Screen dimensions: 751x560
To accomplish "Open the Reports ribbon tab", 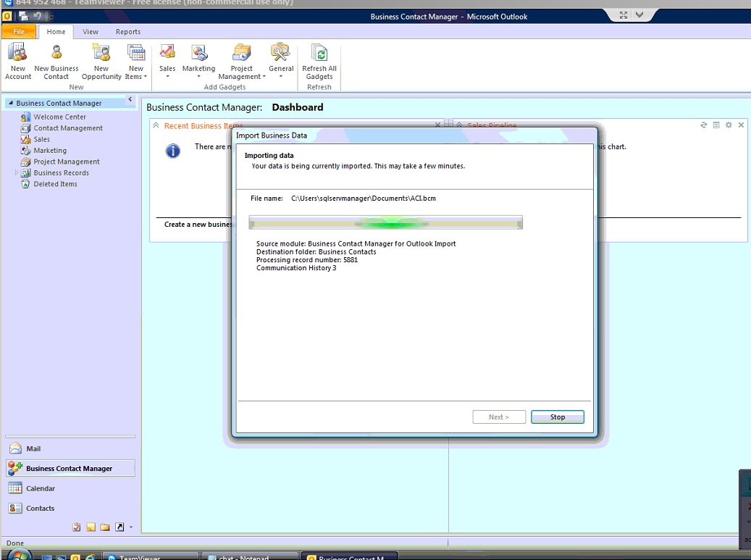I will [128, 32].
